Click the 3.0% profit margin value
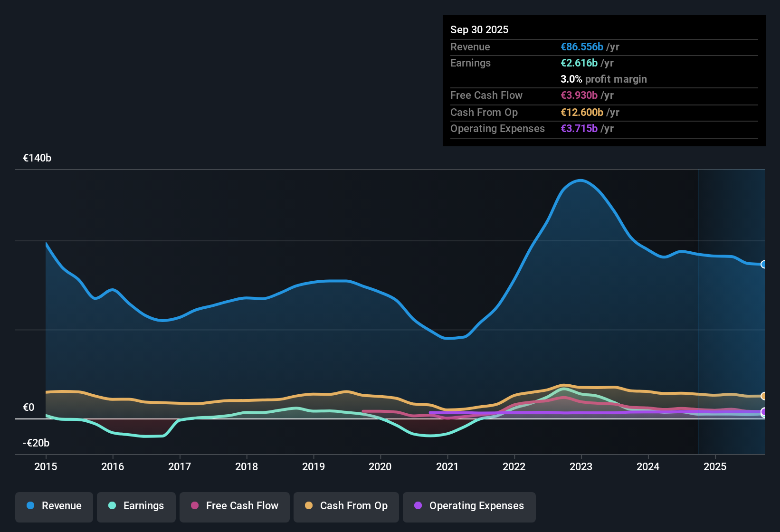 (571, 79)
